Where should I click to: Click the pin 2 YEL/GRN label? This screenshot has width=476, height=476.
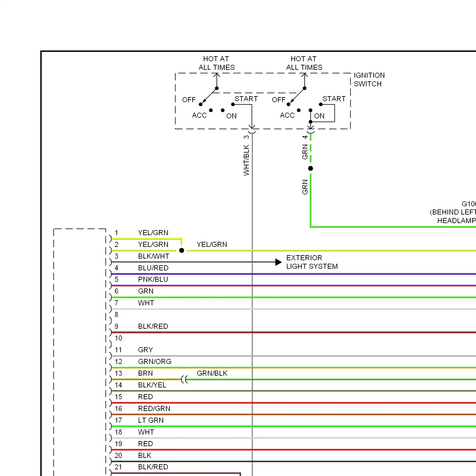click(153, 244)
